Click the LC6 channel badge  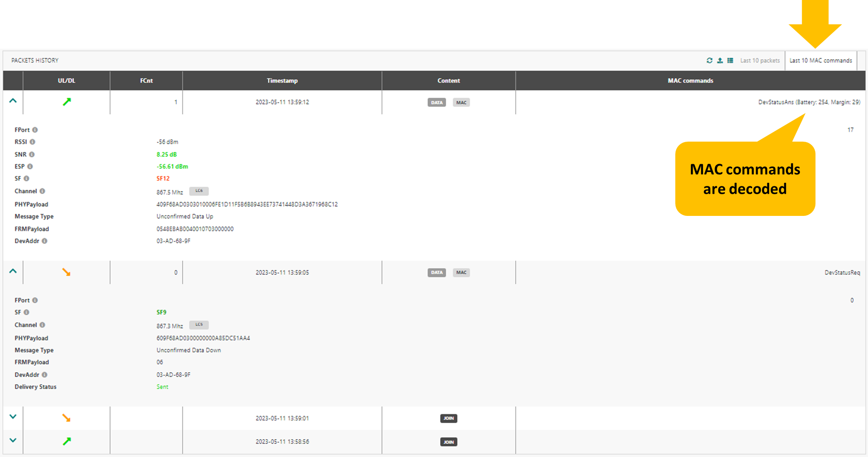[199, 191]
